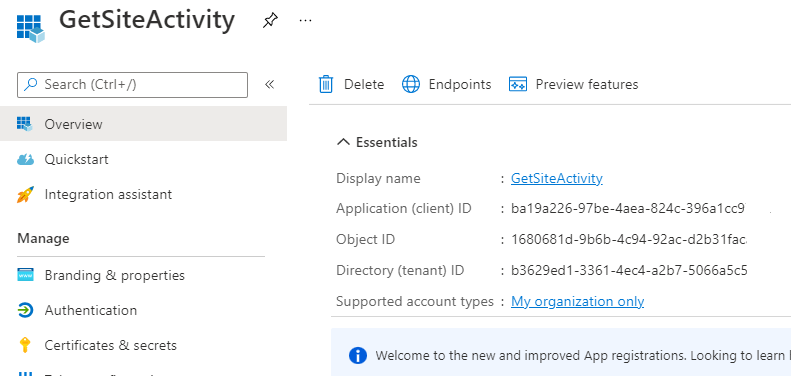Click the Branding & properties icon
This screenshot has width=791, height=376.
coord(25,275)
